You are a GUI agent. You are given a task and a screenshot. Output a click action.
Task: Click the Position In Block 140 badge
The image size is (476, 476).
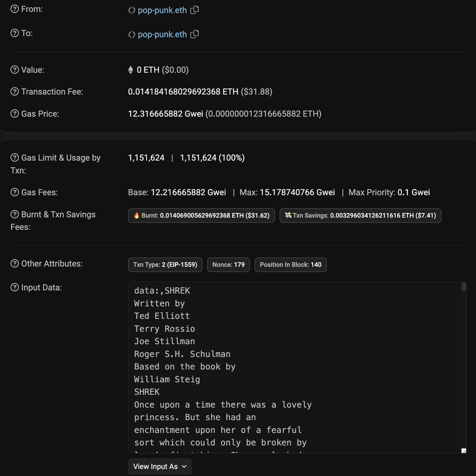291,265
